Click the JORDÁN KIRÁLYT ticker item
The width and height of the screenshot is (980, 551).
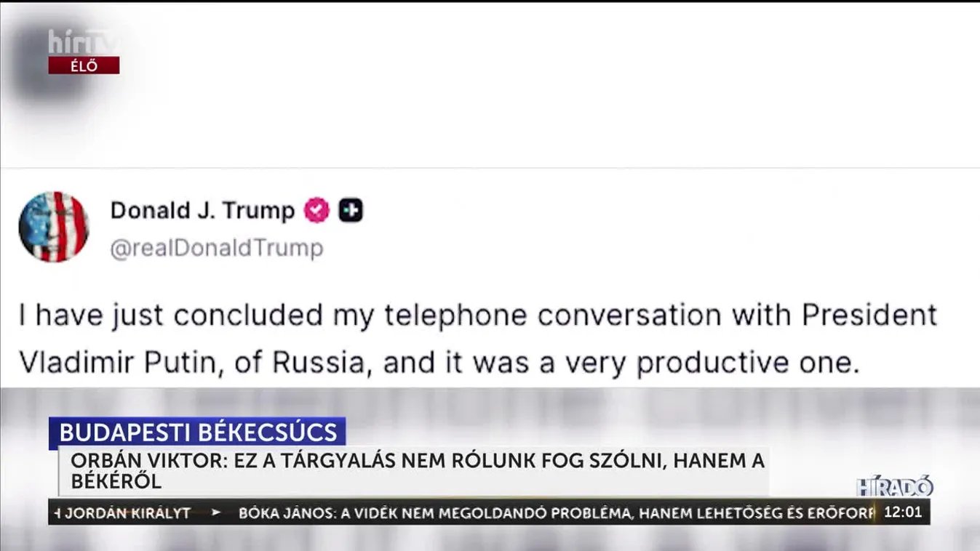(x=127, y=512)
